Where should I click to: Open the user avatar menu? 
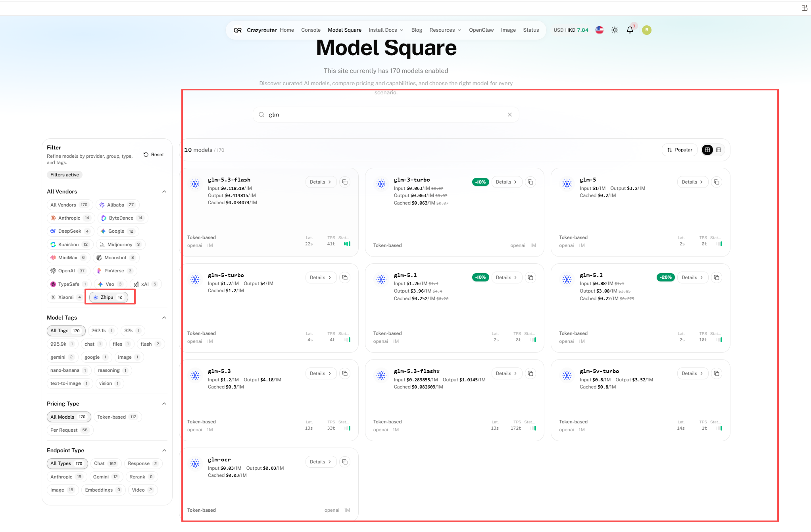click(x=647, y=30)
